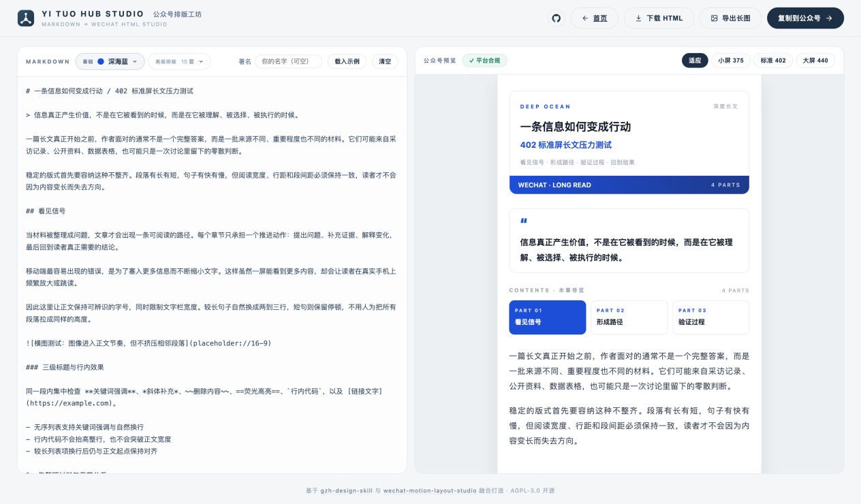Click 公众号排版工坊 header subtitle
This screenshot has width=861, height=504.
(177, 14)
